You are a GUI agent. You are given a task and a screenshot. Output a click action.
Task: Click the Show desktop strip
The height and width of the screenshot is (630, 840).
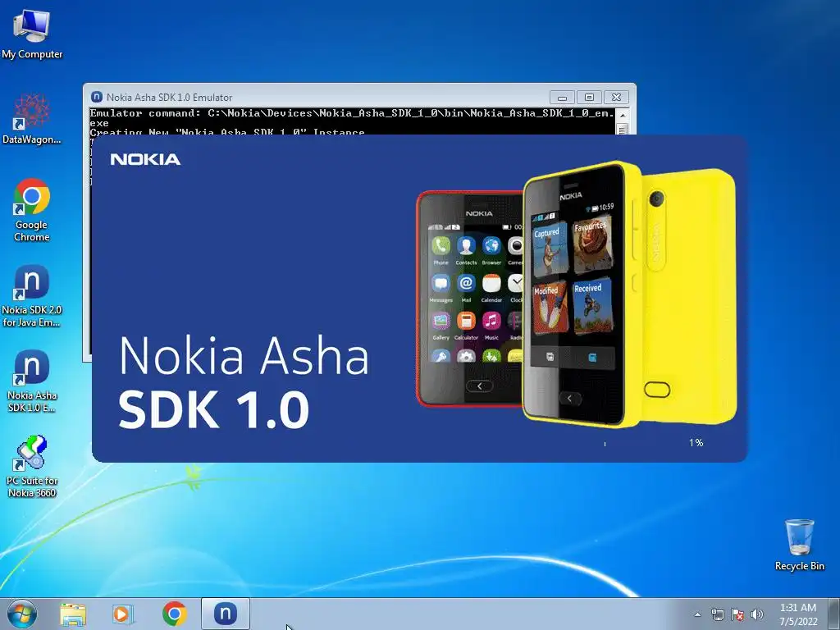tap(834, 614)
